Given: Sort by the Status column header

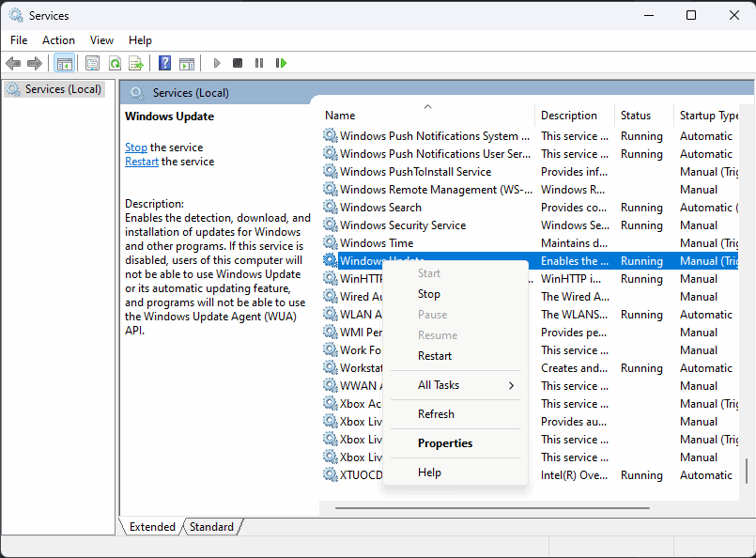Looking at the screenshot, I should click(643, 116).
